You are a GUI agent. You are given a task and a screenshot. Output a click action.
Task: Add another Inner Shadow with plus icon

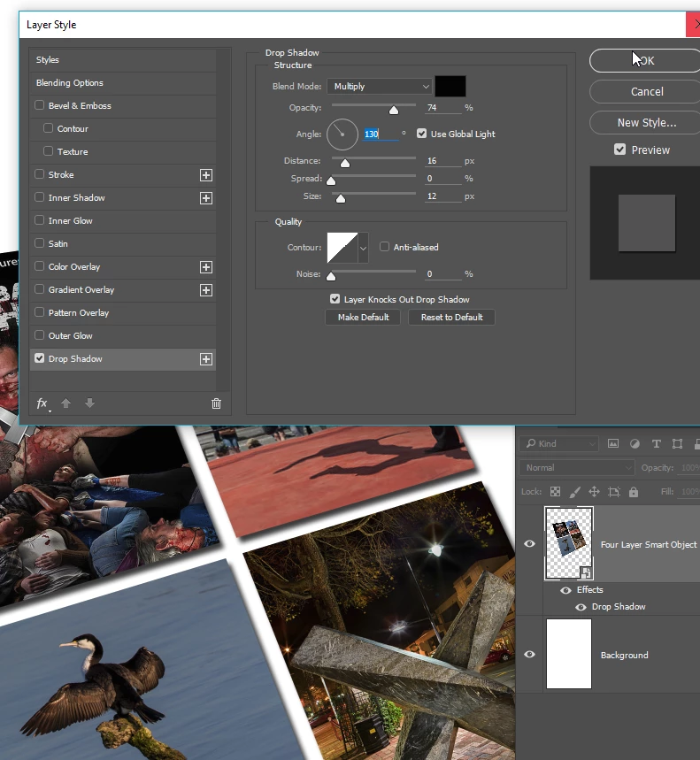pos(206,198)
